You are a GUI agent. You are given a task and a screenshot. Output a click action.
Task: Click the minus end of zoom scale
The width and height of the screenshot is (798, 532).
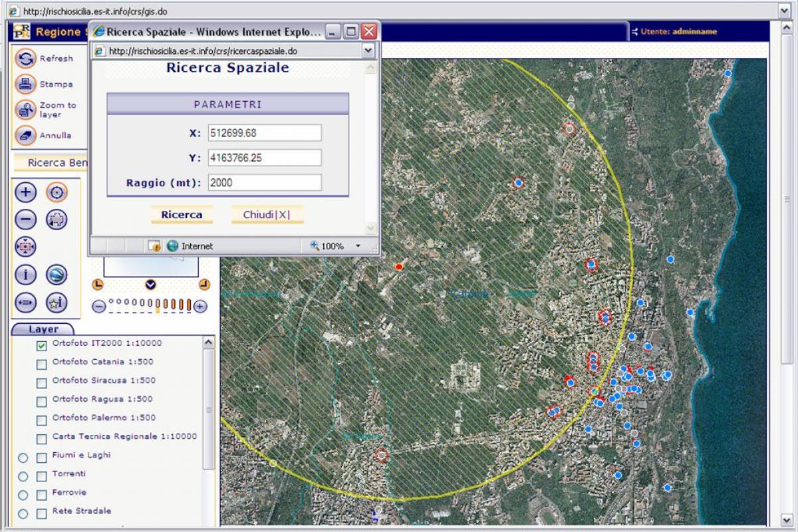tap(98, 306)
